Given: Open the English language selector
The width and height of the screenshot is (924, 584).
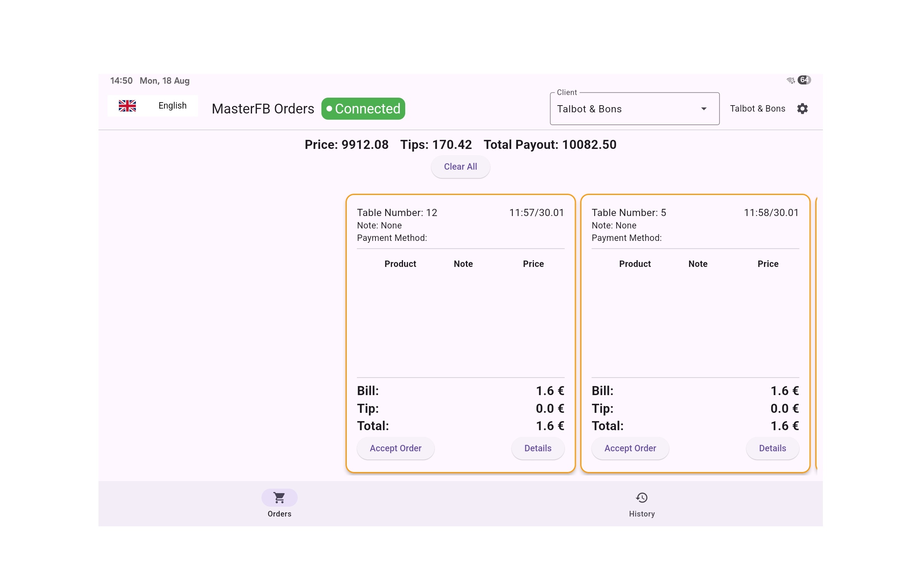Looking at the screenshot, I should pyautogui.click(x=172, y=106).
